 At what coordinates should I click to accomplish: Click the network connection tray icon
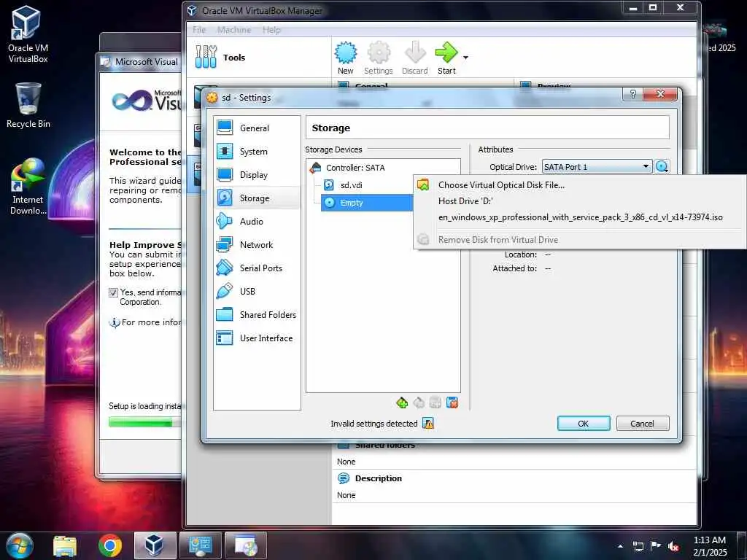(x=638, y=546)
